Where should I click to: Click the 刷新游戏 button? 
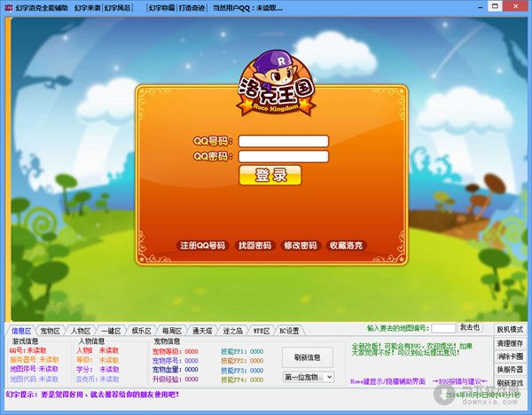click(x=510, y=383)
